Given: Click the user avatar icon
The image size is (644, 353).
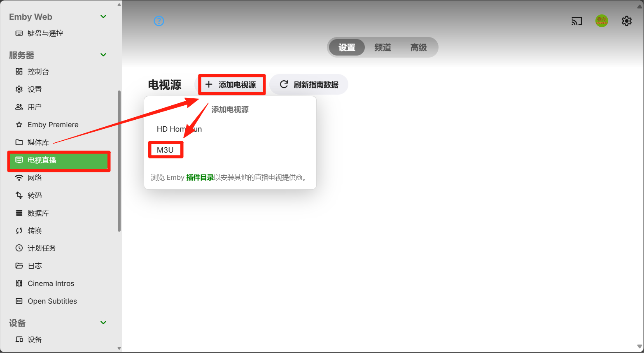Looking at the screenshot, I should click(x=602, y=21).
